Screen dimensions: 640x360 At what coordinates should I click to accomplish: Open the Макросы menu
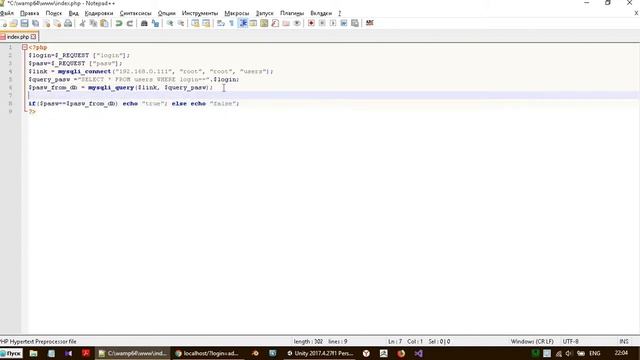(237, 13)
